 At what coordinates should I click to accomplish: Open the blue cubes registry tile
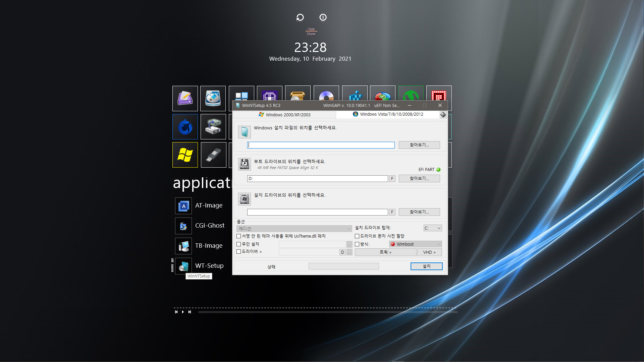[355, 93]
